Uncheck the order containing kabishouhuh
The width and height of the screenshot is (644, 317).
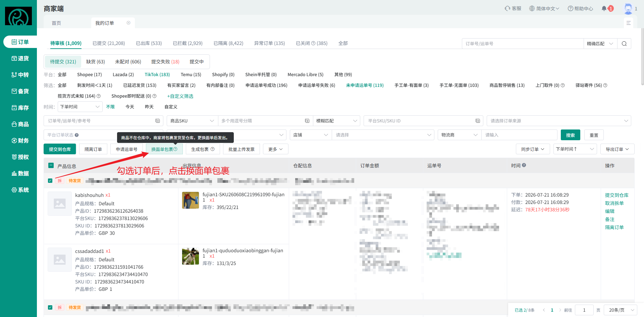[x=50, y=180]
